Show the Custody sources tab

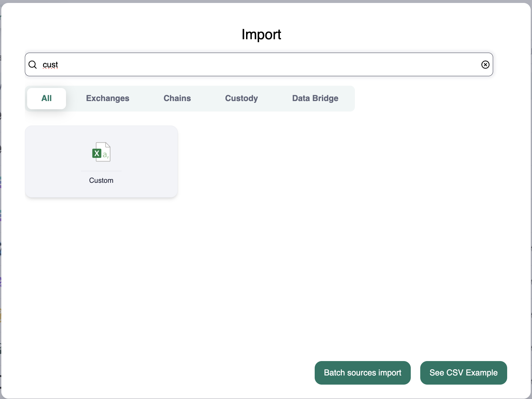tap(241, 98)
